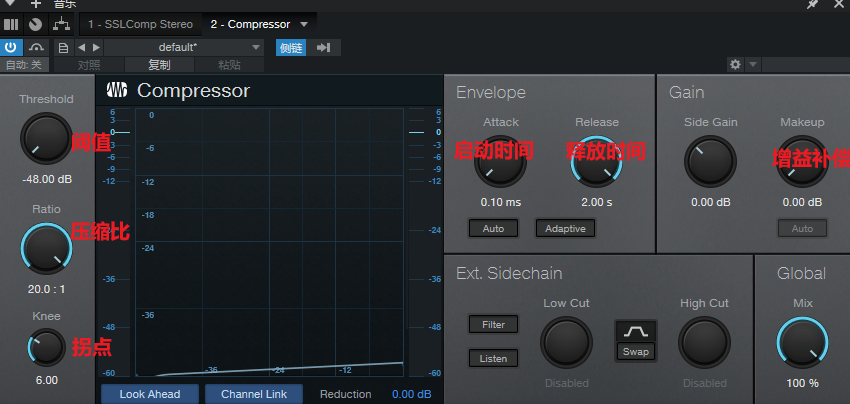Image resolution: width=850 pixels, height=404 pixels.
Task: Click the 对照 compare button
Action: pyautogui.click(x=89, y=65)
